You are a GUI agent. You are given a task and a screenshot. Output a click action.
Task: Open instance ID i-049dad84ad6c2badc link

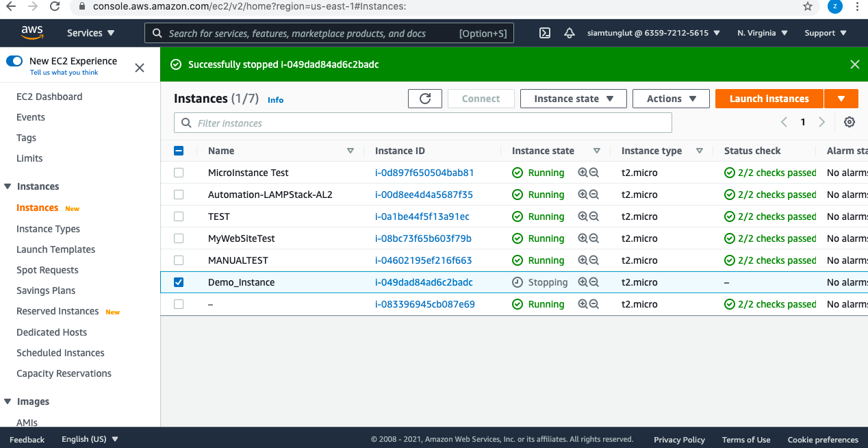click(x=424, y=282)
